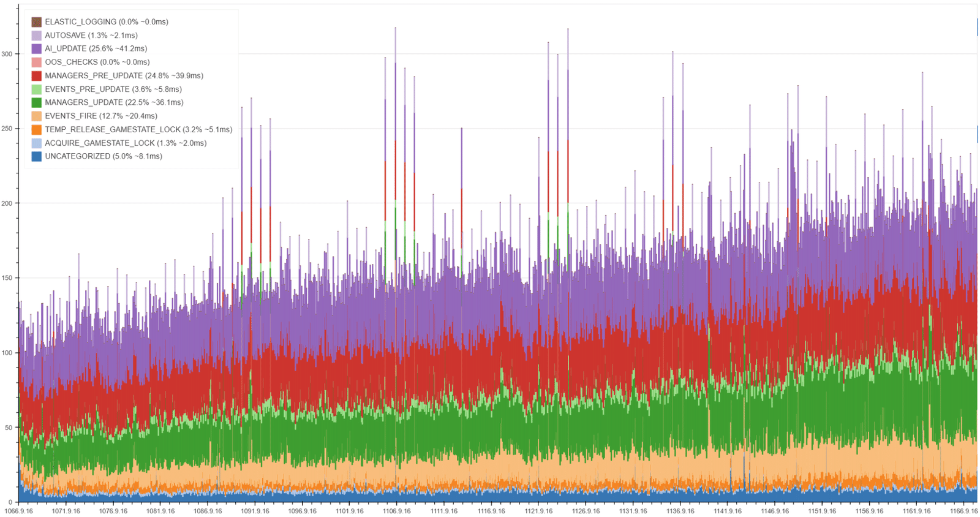Image resolution: width=980 pixels, height=517 pixels.
Task: Select the 'EVENTS_FIRE (12.7% ~20.4ms)' legend label
Action: click(x=101, y=116)
